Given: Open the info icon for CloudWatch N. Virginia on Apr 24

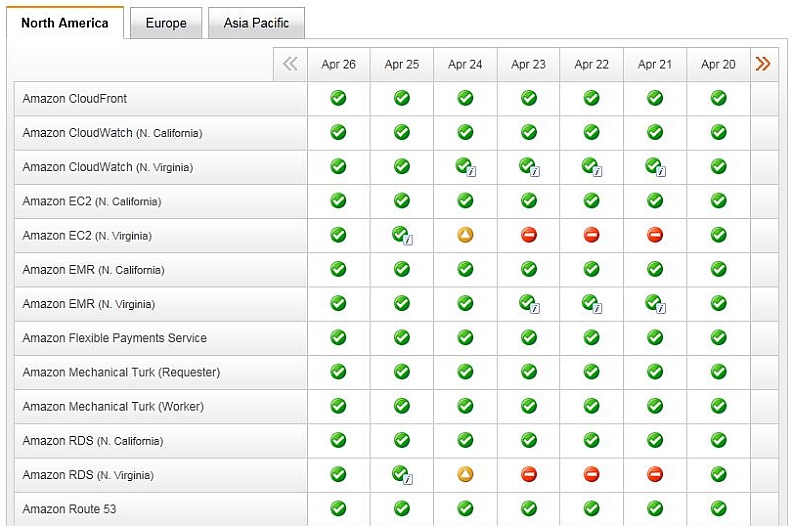Looking at the screenshot, I should [x=466, y=167].
